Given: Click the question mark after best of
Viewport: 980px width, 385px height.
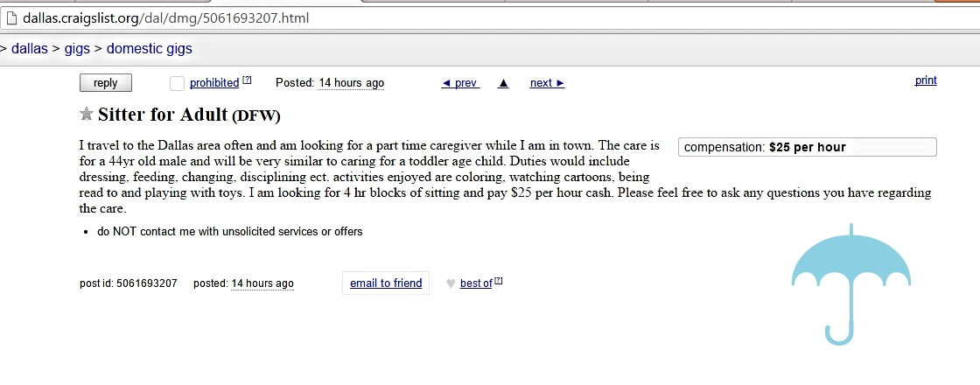Looking at the screenshot, I should 499,282.
